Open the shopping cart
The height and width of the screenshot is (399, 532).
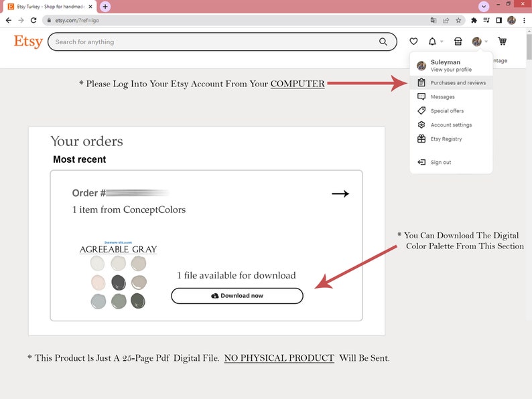tap(502, 42)
